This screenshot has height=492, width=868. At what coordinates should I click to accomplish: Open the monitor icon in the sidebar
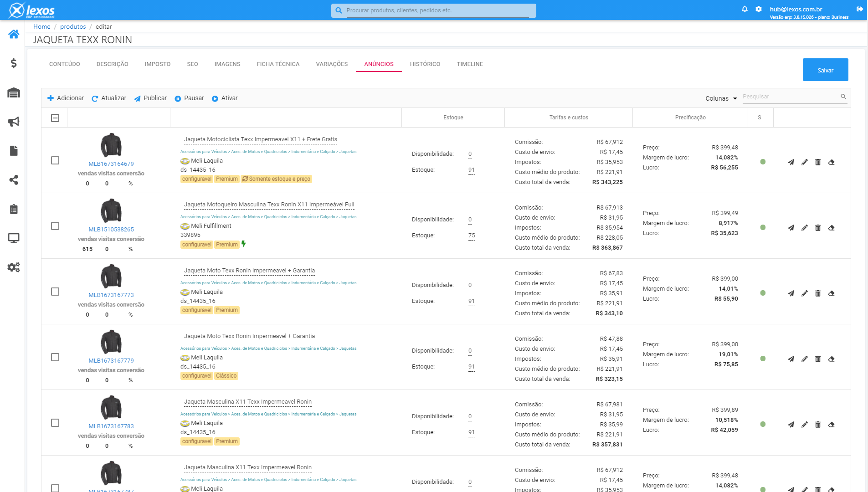pyautogui.click(x=14, y=238)
